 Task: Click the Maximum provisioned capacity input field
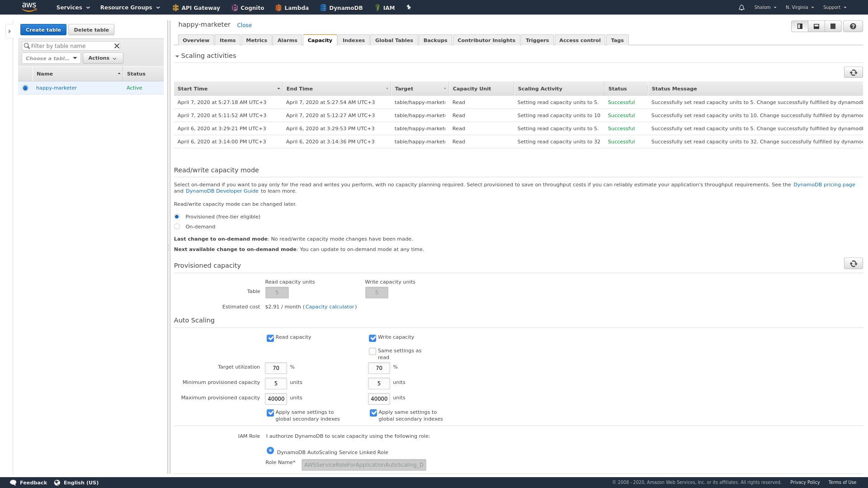pos(276,398)
